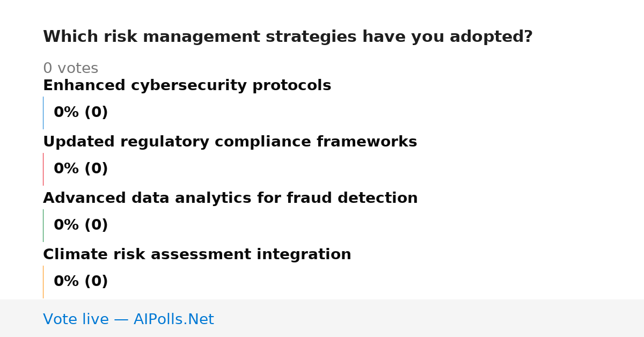The width and height of the screenshot is (644, 337).
Task: Click the words Vote live in footer
Action: [x=76, y=319]
